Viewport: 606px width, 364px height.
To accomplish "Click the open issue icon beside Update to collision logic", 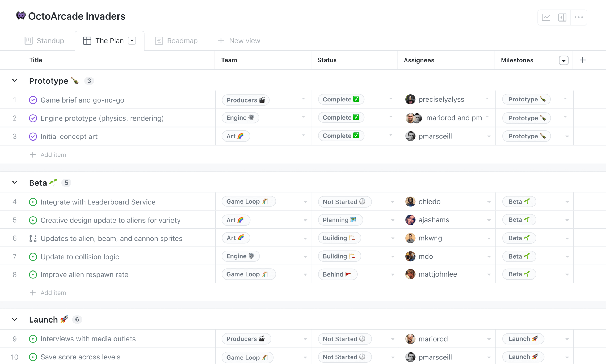I will [x=33, y=257].
